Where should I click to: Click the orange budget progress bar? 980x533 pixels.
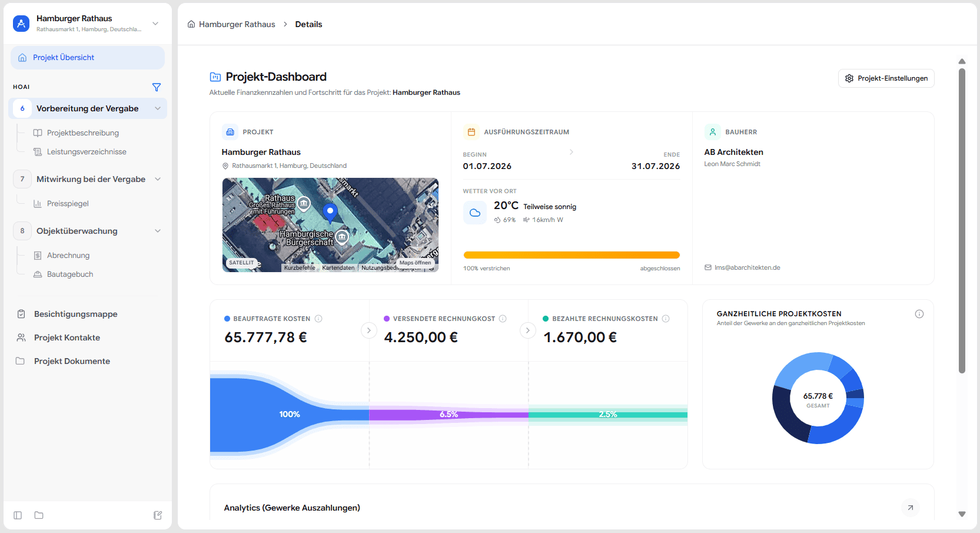tap(572, 255)
